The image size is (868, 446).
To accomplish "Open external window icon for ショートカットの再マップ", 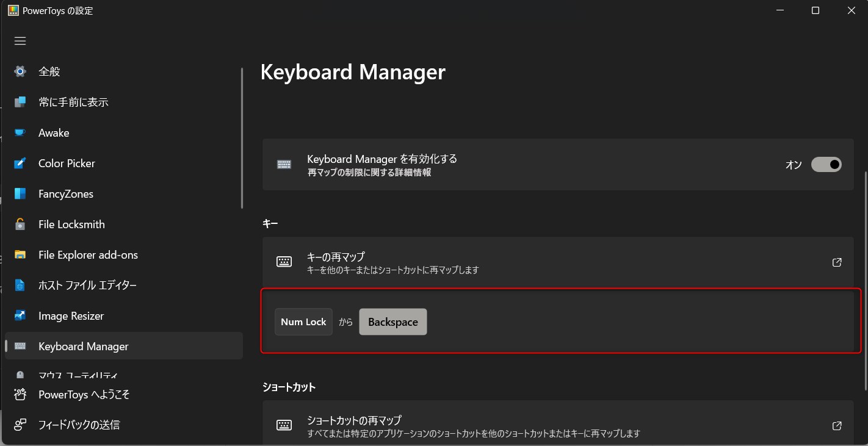I will tap(837, 426).
